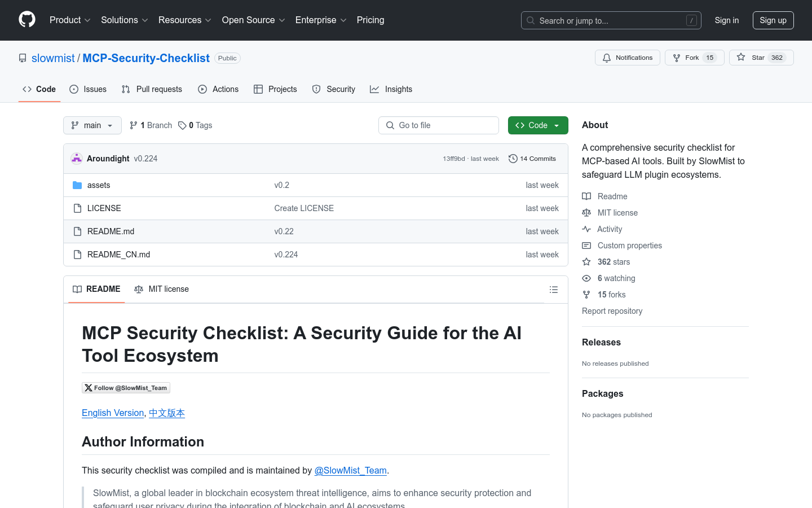The height and width of the screenshot is (508, 812).
Task: Click Sign in
Action: pos(727,20)
